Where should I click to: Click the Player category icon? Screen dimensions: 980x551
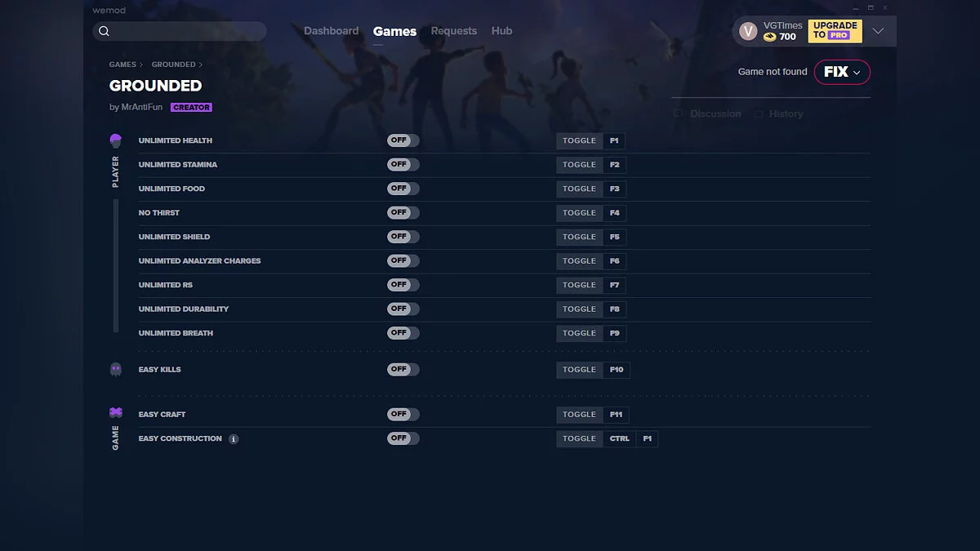click(x=116, y=141)
